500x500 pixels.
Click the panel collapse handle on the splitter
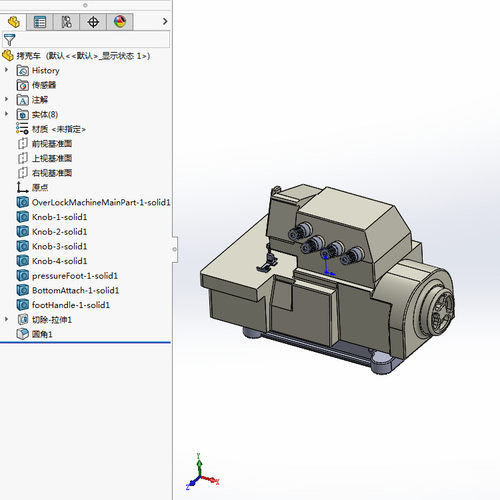[175, 249]
